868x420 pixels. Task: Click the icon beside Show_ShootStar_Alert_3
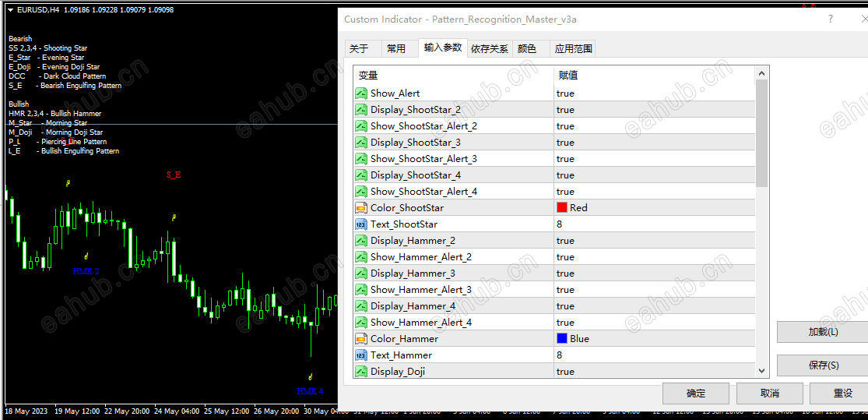click(x=361, y=158)
